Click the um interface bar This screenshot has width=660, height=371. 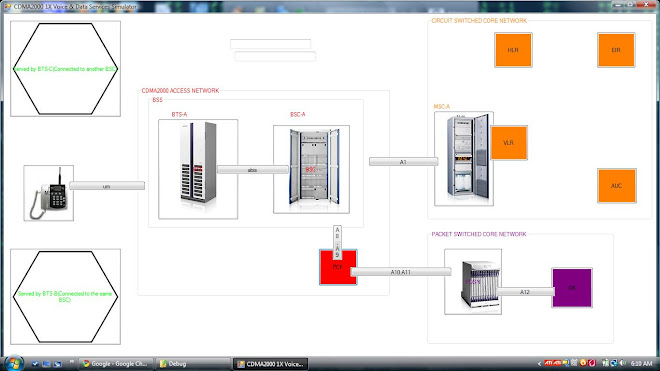107,186
